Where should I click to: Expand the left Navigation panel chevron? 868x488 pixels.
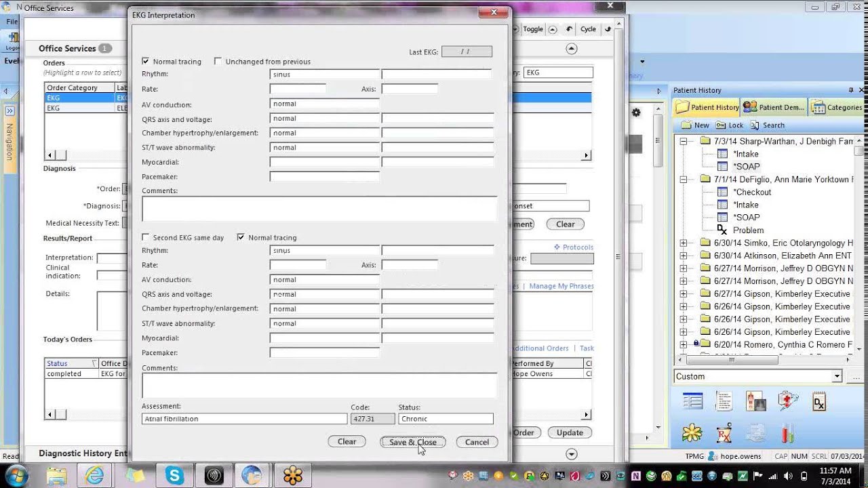coord(10,110)
